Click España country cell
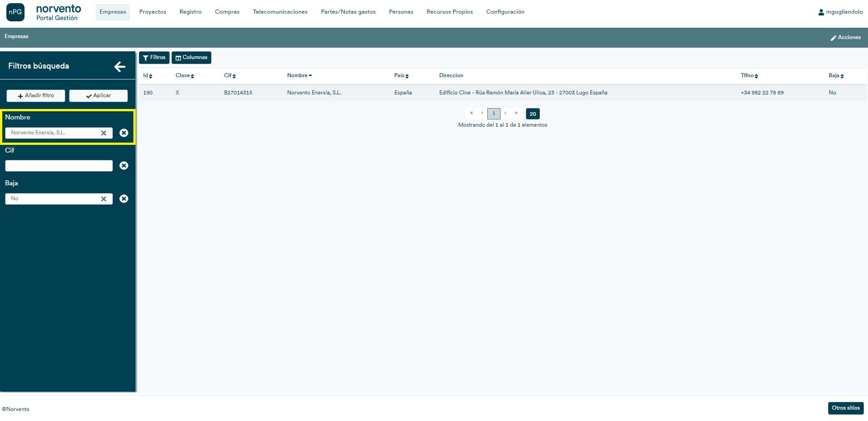Viewport: 868px width, 421px height. coord(403,93)
